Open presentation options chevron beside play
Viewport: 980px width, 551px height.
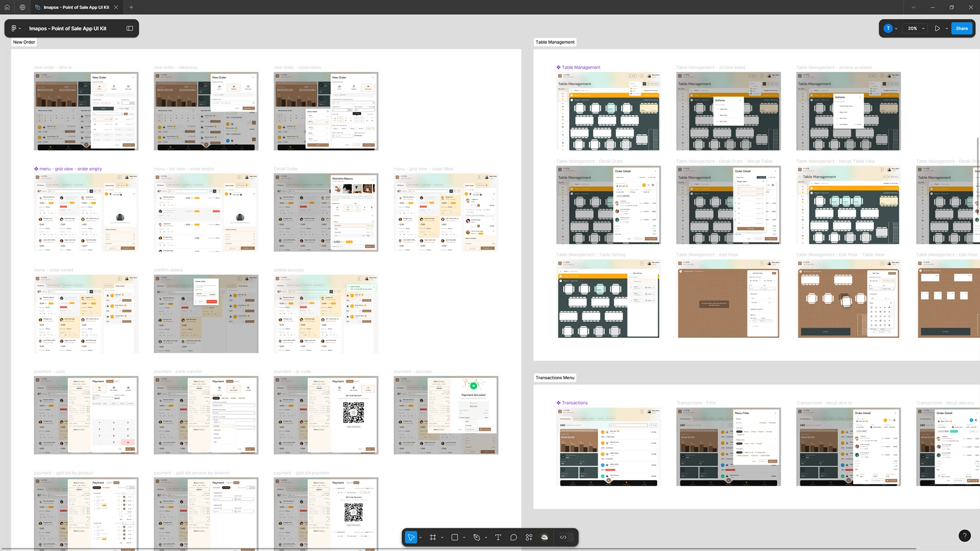click(x=946, y=28)
